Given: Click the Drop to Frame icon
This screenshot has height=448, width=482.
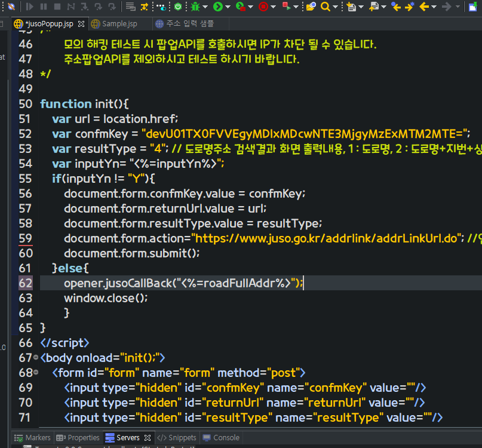Looking at the screenshot, I should pos(131,7).
